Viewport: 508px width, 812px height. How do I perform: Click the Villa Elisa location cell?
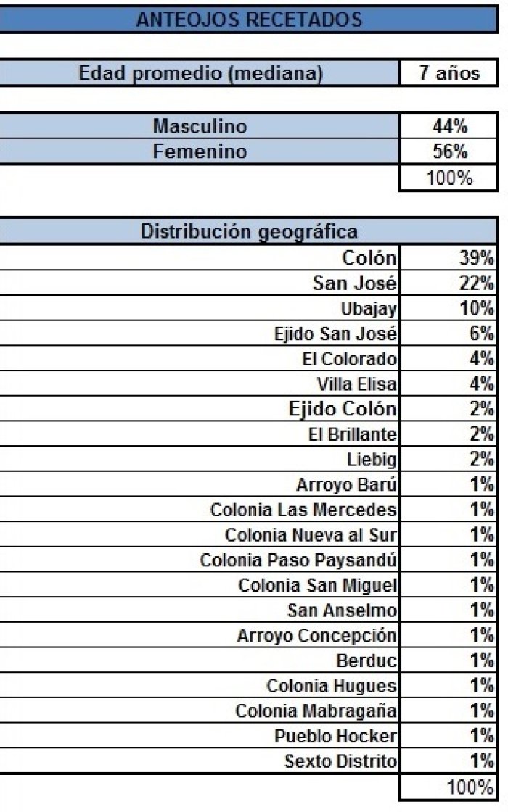click(x=200, y=384)
